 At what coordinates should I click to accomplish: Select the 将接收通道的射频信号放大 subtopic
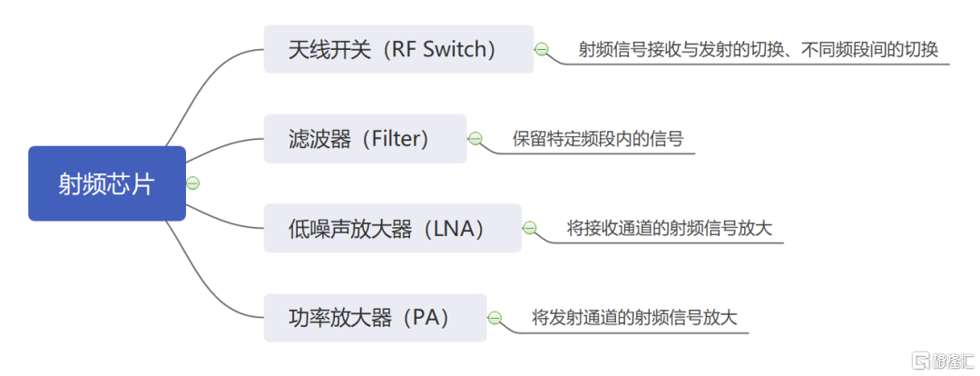click(669, 228)
